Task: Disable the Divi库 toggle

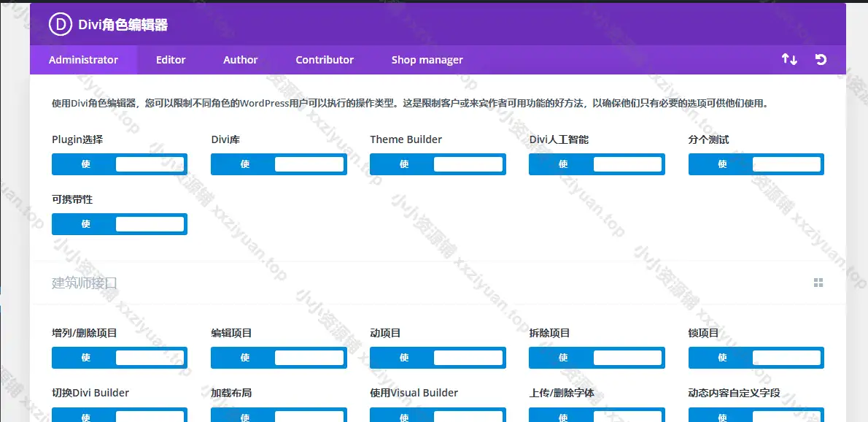Action: click(x=279, y=164)
